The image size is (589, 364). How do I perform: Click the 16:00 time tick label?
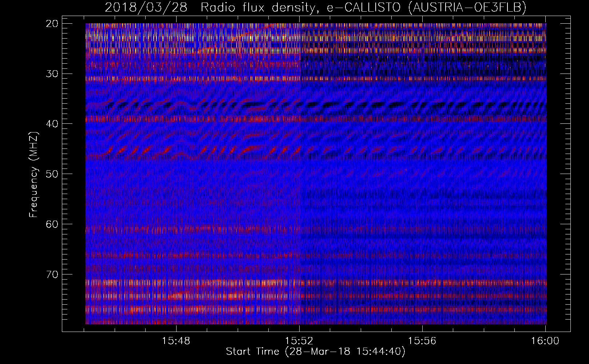[545, 341]
